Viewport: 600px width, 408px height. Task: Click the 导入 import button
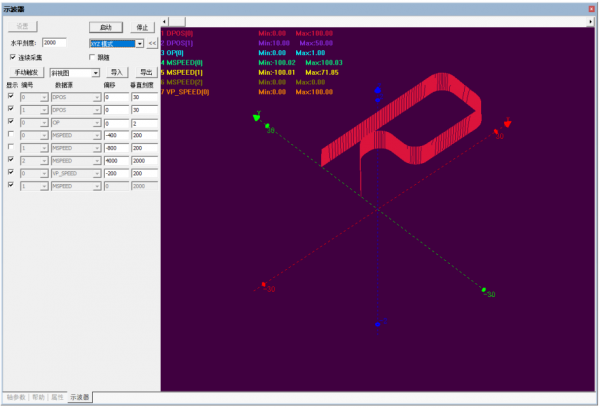[x=117, y=73]
